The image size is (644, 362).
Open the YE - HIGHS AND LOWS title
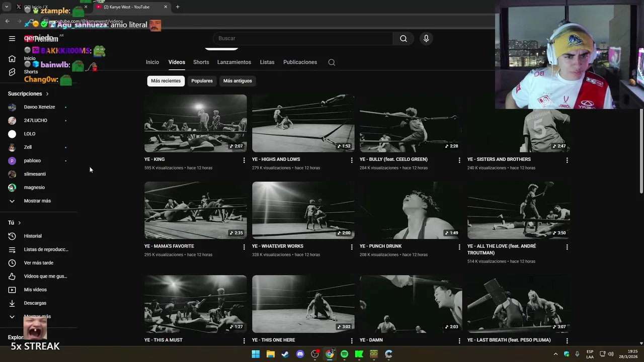pos(276,159)
